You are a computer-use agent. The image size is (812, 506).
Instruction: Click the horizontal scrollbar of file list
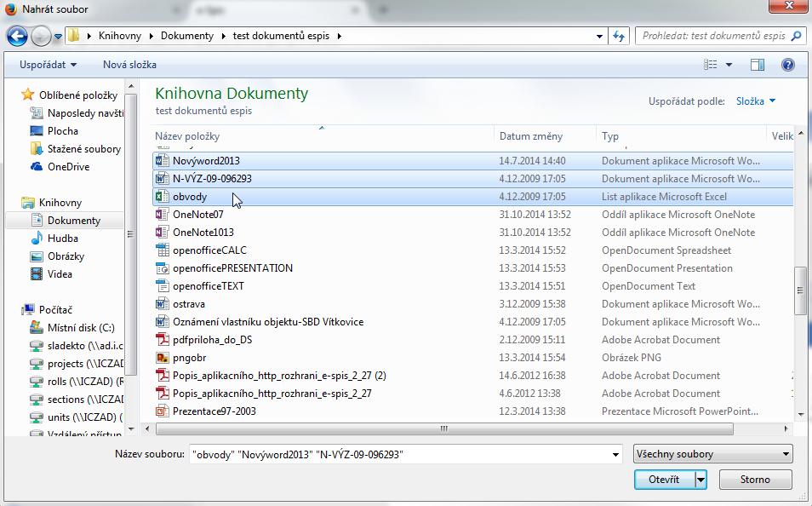click(443, 428)
